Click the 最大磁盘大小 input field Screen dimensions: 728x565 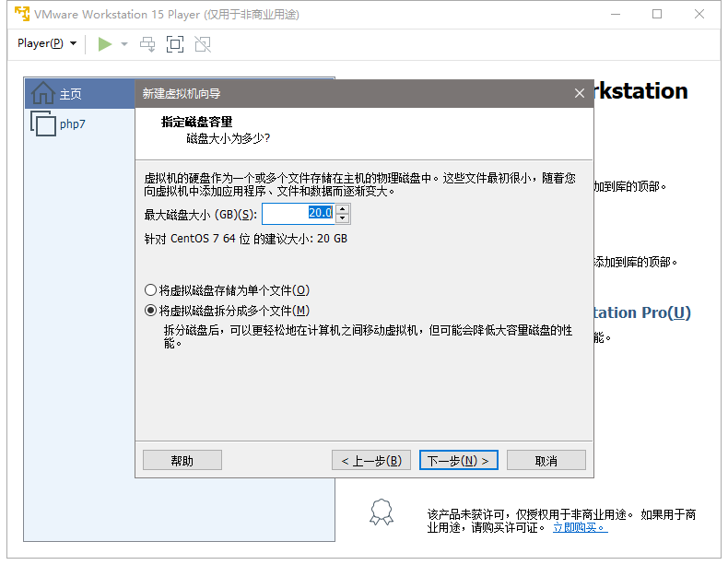point(298,214)
